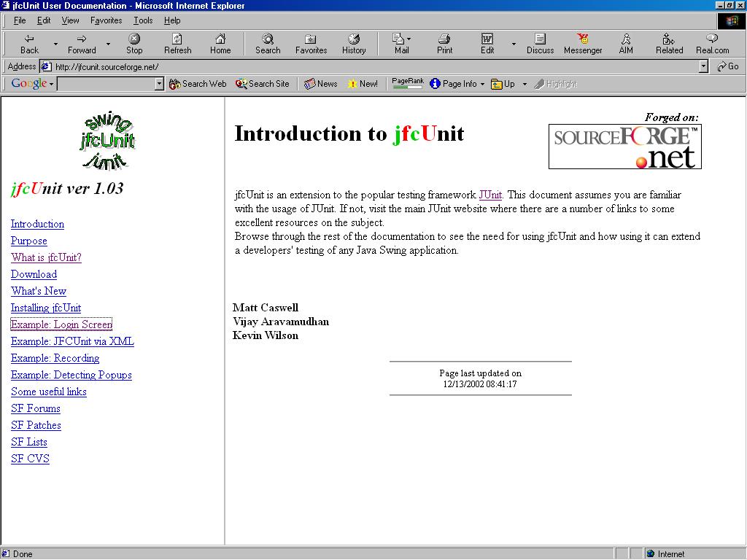Open the Favorites toolbar button
Viewport: 747px width, 560px height.
tap(311, 44)
